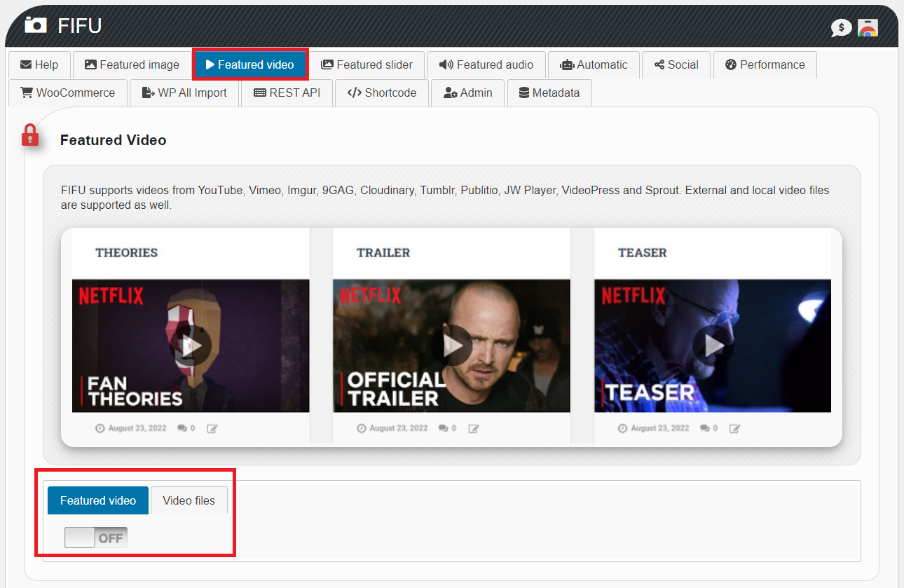Click the FIFU title text

pos(80,26)
